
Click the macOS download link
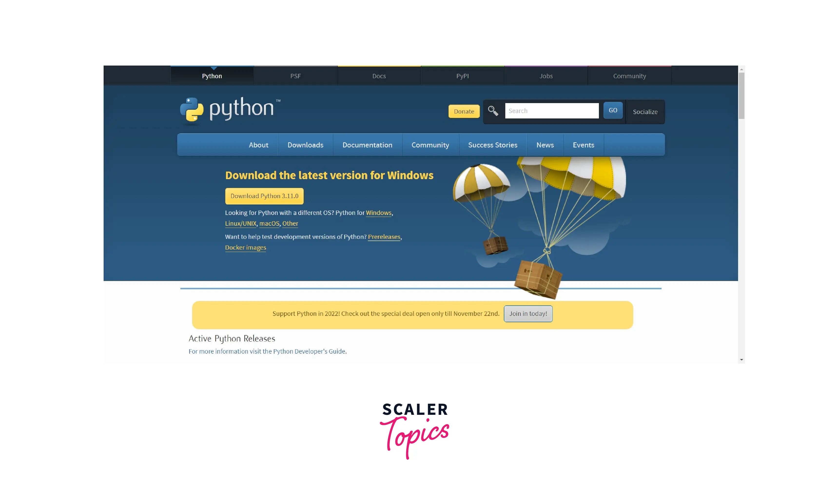point(269,223)
